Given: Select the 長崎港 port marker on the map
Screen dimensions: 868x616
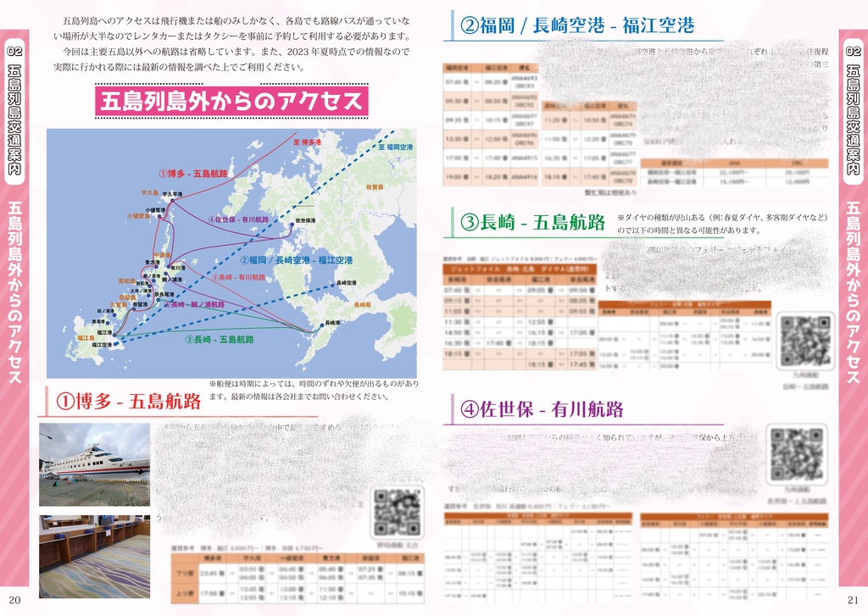Looking at the screenshot, I should [x=331, y=322].
